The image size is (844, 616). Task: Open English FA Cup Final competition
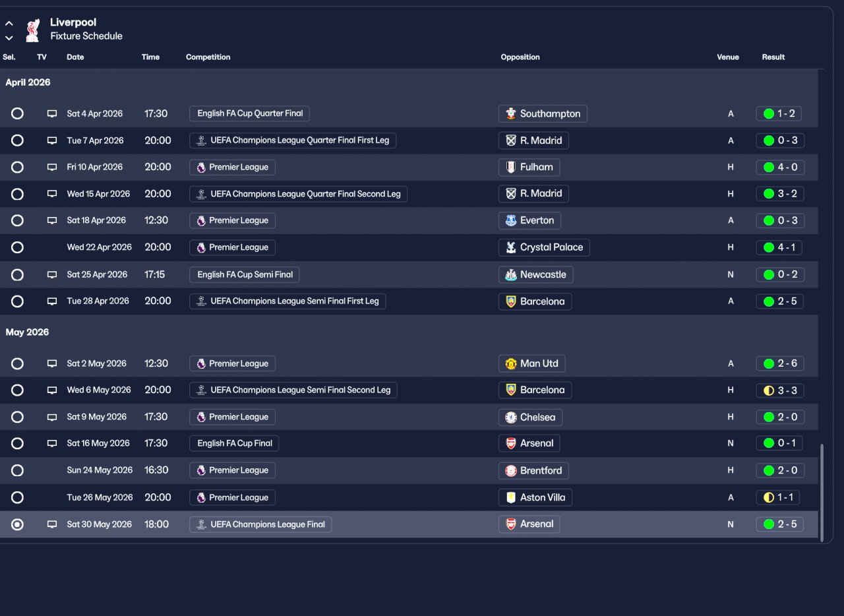(x=234, y=443)
